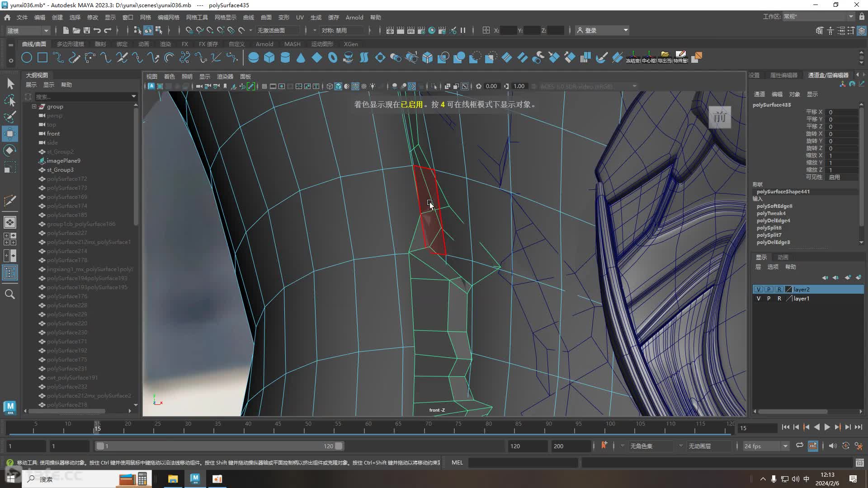Screen dimensions: 868x488
Task: Click the 平移 X value field
Action: pos(842,112)
